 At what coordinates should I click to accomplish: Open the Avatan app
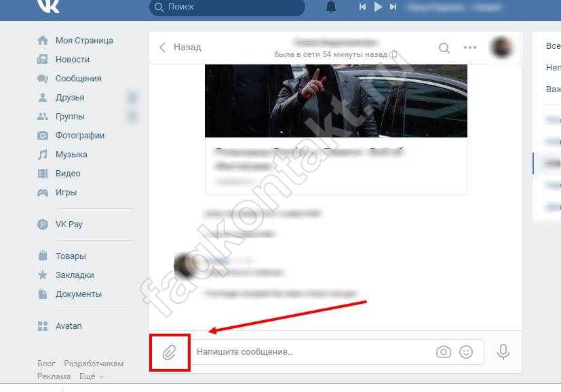[69, 326]
